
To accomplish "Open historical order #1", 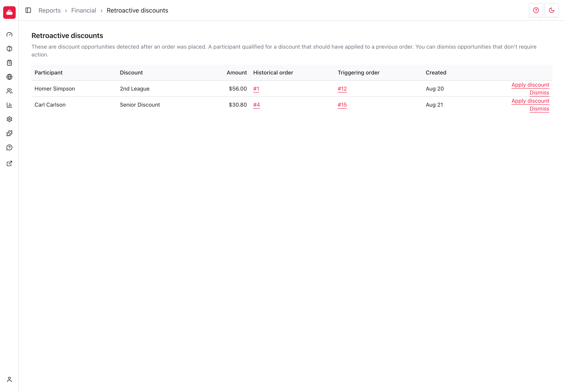I will tap(256, 89).
